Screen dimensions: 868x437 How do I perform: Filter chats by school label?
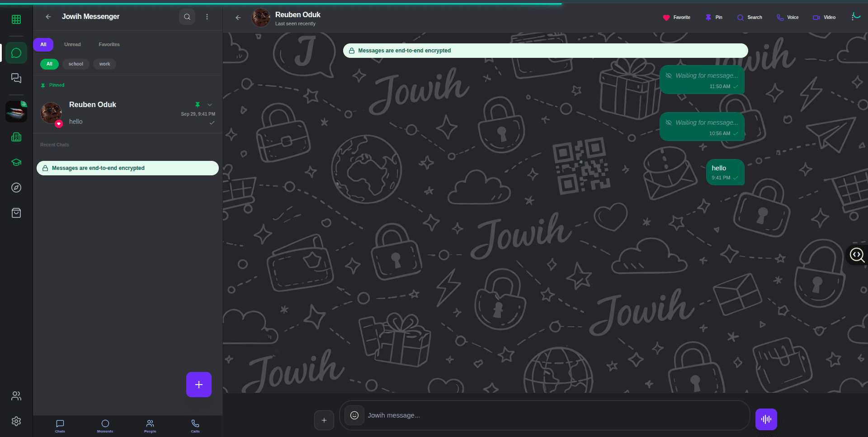click(x=76, y=64)
